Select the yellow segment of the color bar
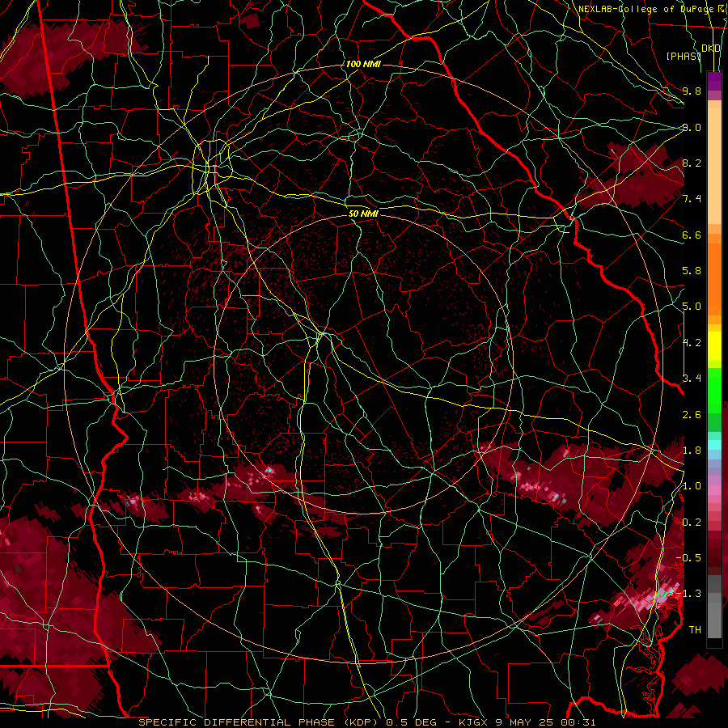Image resolution: width=728 pixels, height=728 pixels. tap(714, 346)
